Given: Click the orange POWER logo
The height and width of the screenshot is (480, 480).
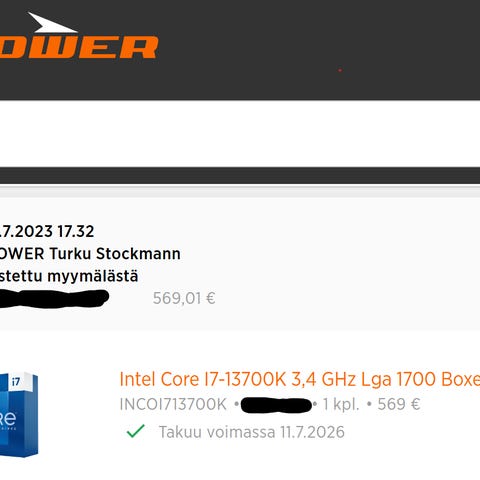Looking at the screenshot, I should click(x=78, y=47).
